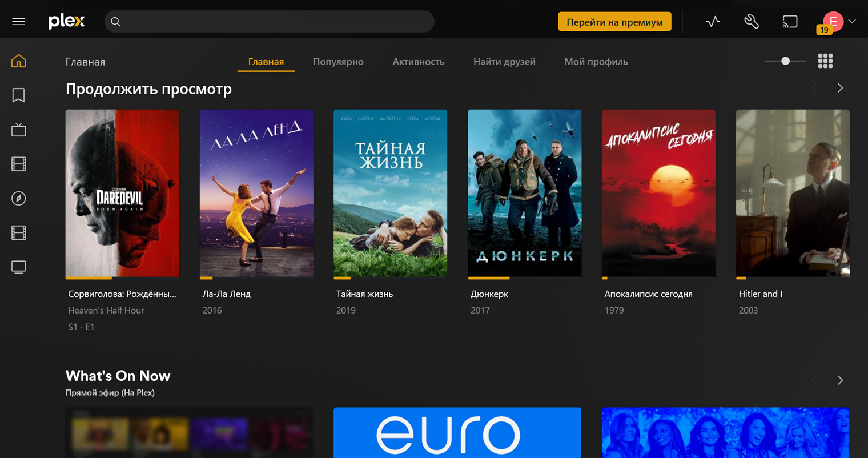Open the blue-tinted women channel tile

pyautogui.click(x=725, y=433)
